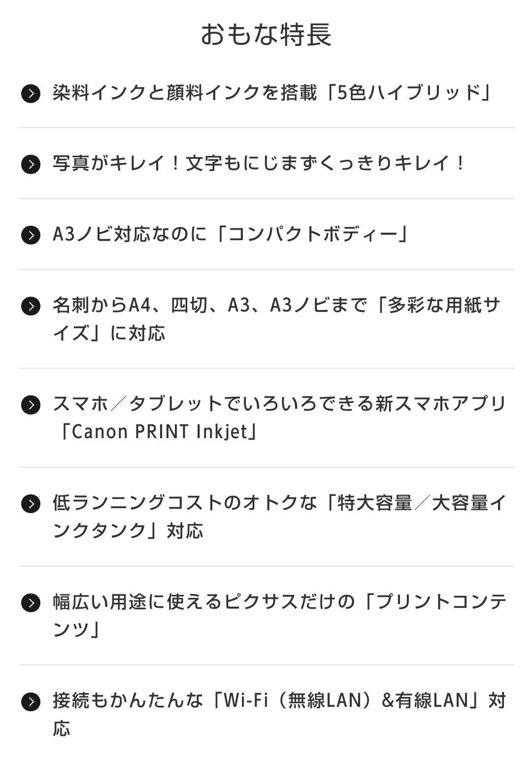Click arrow icon for 多彩な用紙サイズ item
Screen dimensions: 532x763
click(31, 306)
